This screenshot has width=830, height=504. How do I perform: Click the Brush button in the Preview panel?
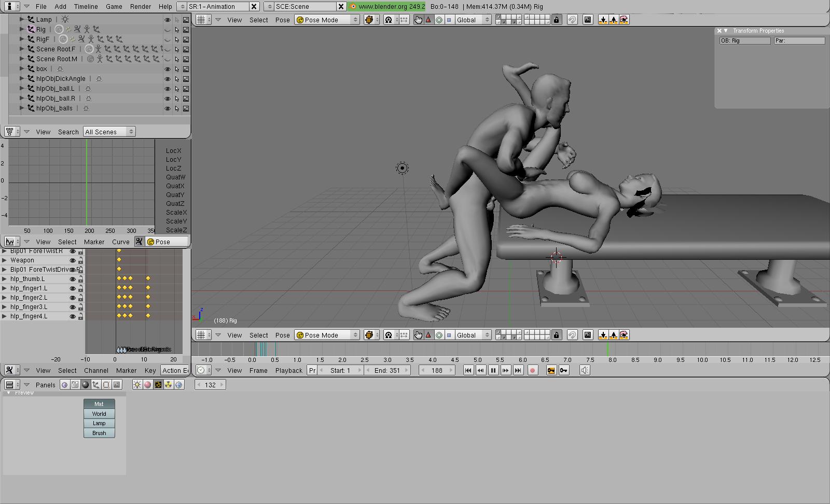coord(99,433)
